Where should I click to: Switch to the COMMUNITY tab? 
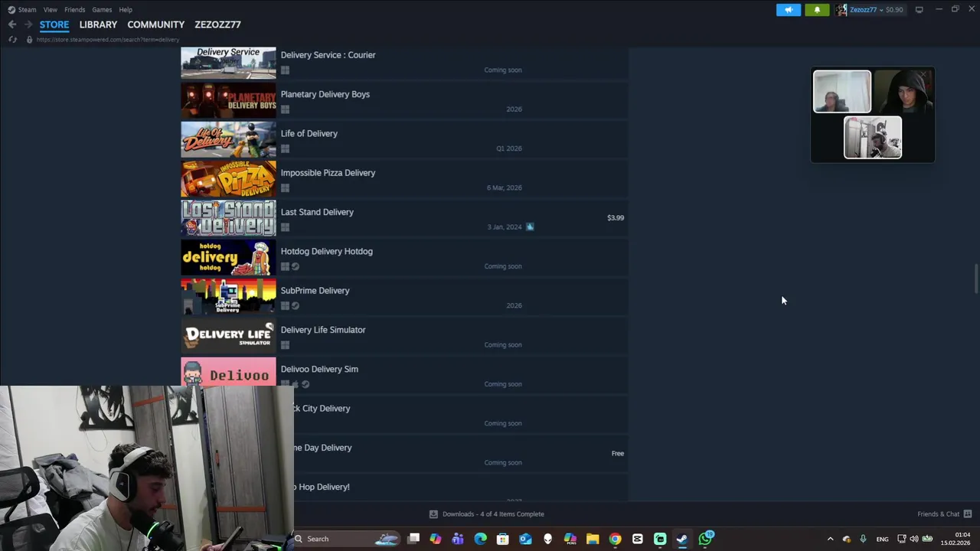click(x=155, y=24)
